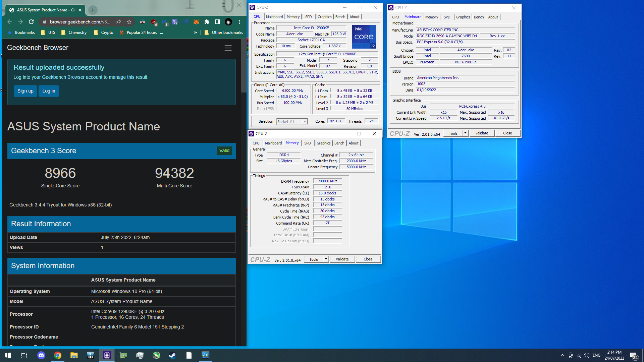644x362 pixels.
Task: Click the 6300.00 MHz core speed value
Action: pyautogui.click(x=293, y=91)
